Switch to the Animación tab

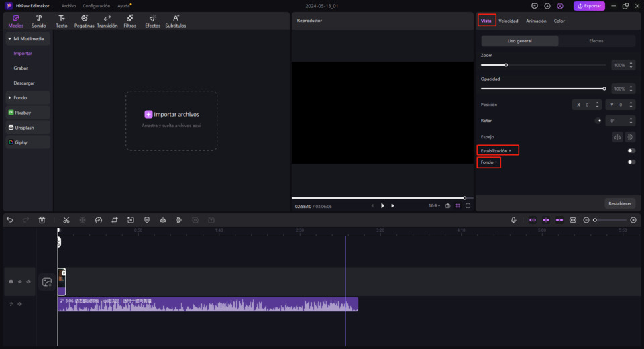pos(536,21)
